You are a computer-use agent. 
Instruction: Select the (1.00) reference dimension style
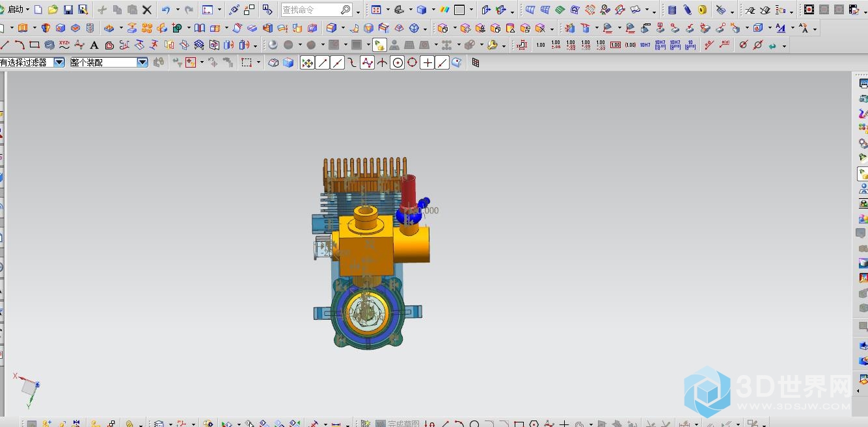(x=631, y=45)
